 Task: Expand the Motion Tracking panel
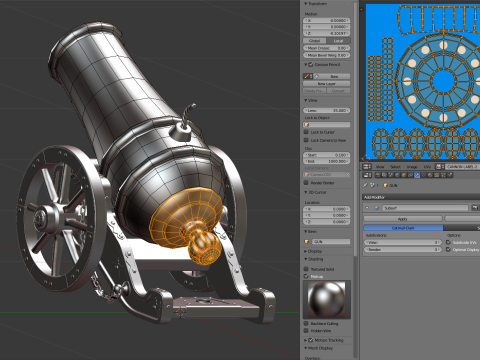pos(306,340)
